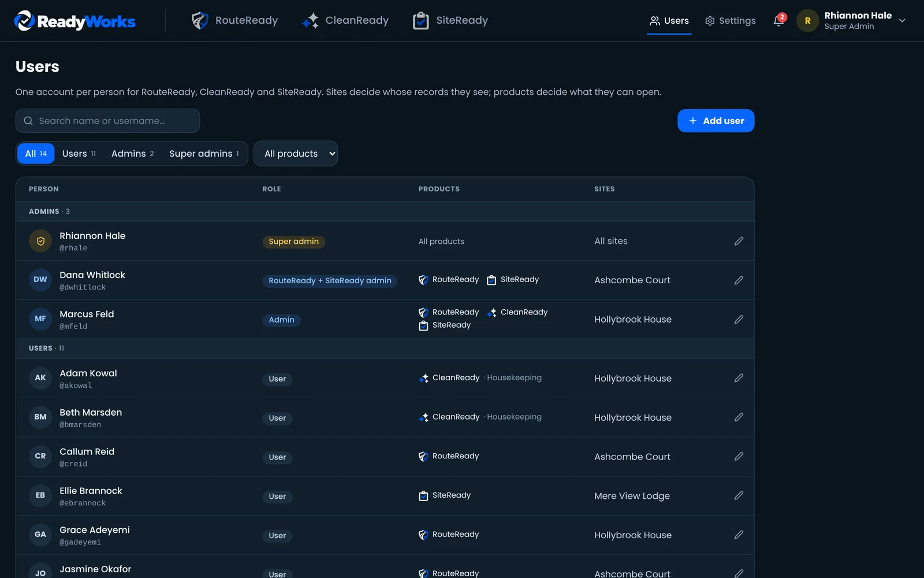Click the Users · 11 group header
This screenshot has width=924, height=578.
(385, 349)
